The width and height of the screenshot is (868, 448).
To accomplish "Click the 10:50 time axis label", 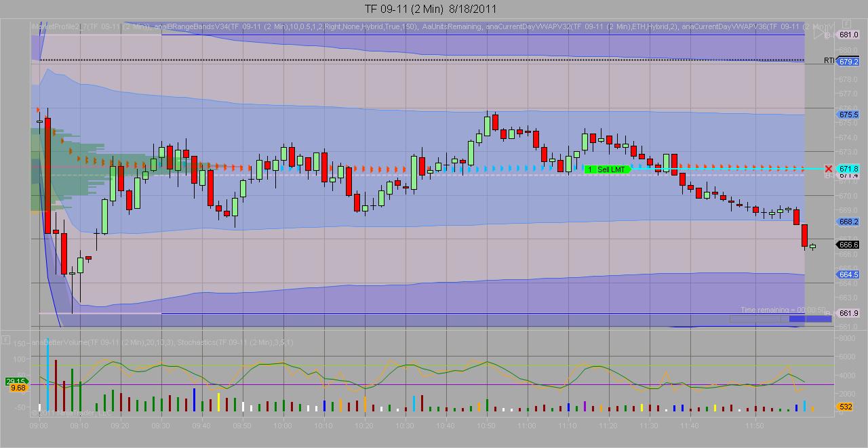I will [486, 426].
